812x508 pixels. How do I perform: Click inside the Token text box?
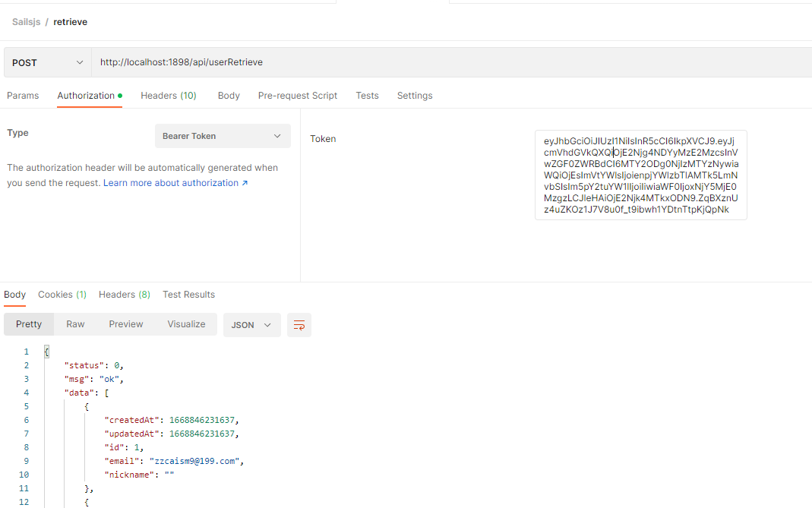click(x=640, y=175)
